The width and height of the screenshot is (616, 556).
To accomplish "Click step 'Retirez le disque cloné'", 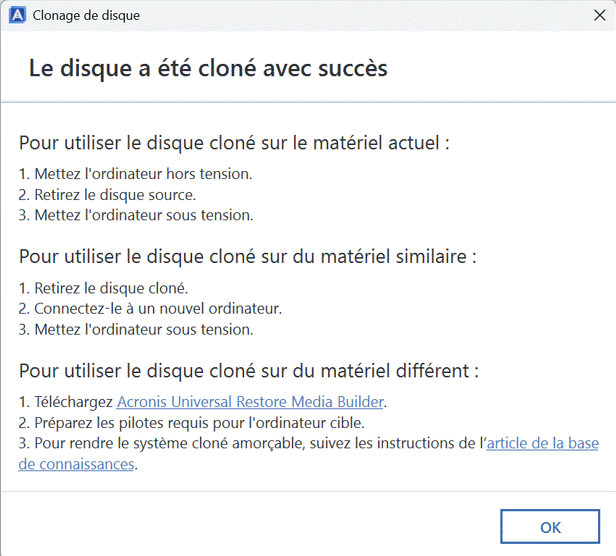I will pos(103,288).
